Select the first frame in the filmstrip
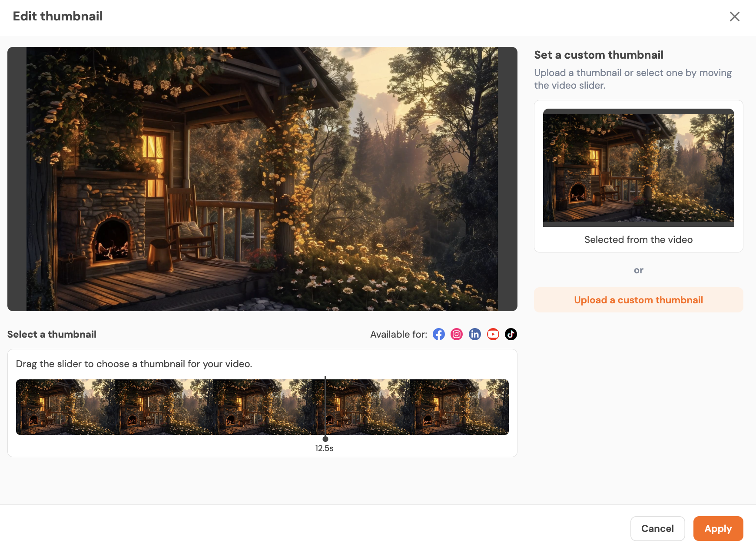756x551 pixels. [65, 407]
